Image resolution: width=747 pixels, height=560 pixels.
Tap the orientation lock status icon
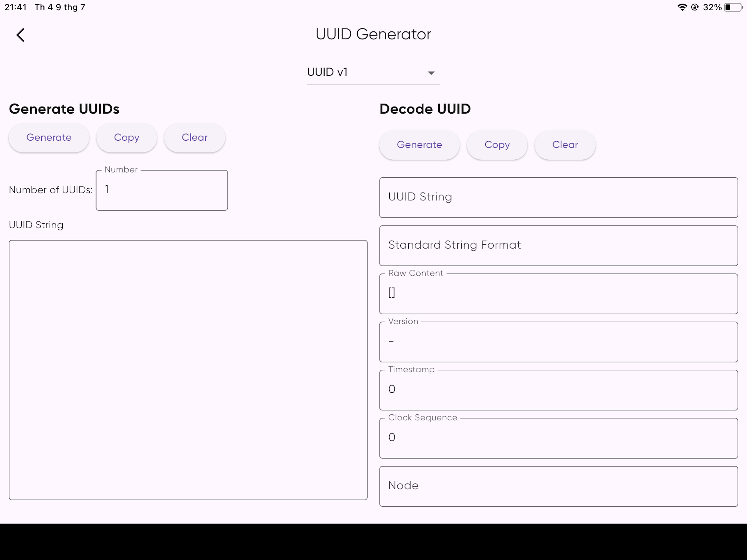click(x=695, y=7)
